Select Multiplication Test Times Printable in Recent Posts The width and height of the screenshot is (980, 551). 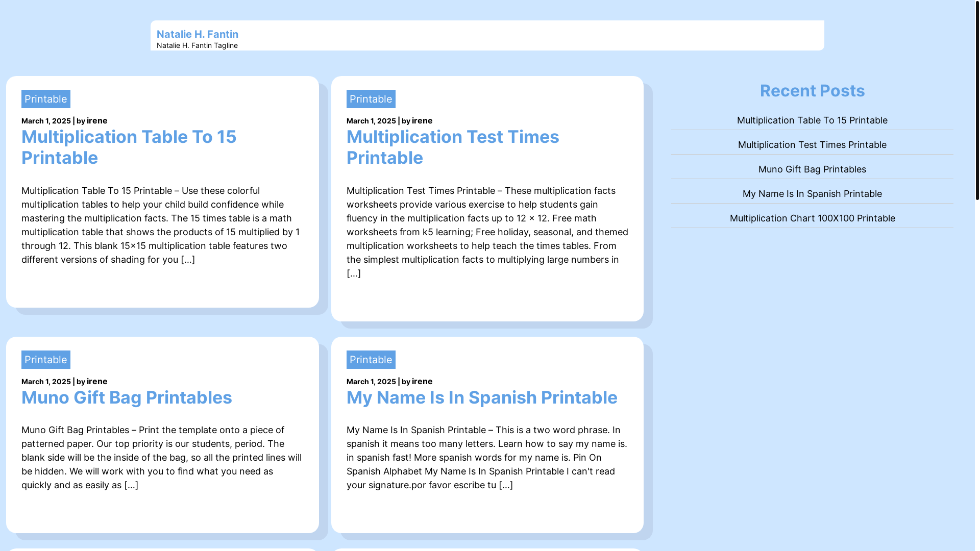click(812, 145)
